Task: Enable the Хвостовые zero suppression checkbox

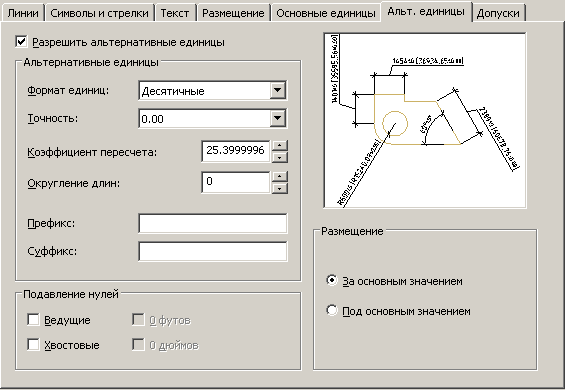Action: pos(33,345)
